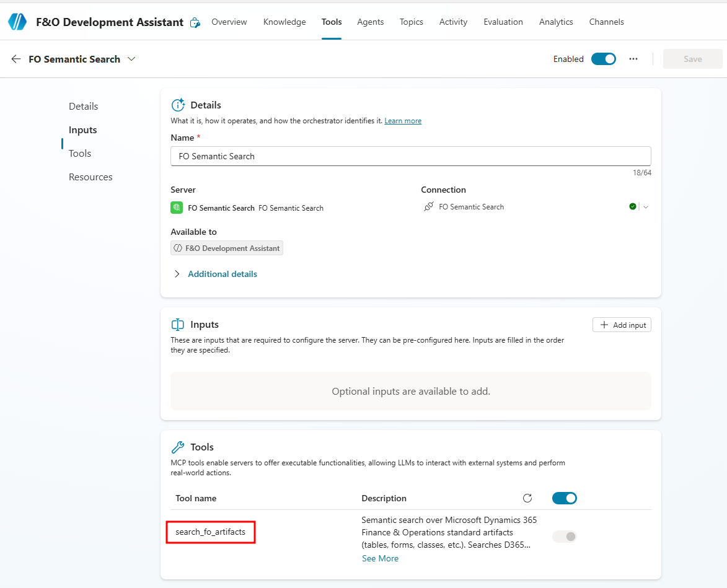
Task: Click See More in the tool description
Action: pos(380,558)
